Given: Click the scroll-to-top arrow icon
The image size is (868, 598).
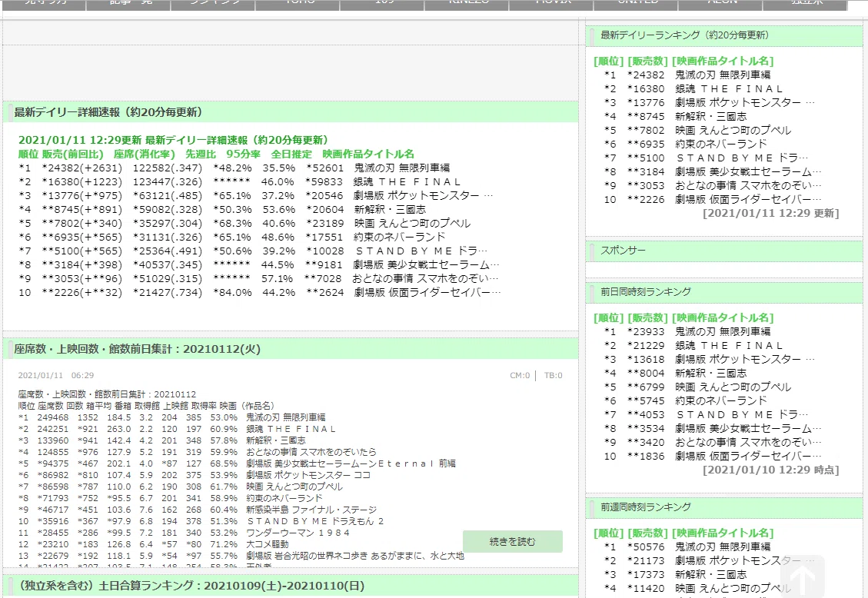Looking at the screenshot, I should click(803, 577).
